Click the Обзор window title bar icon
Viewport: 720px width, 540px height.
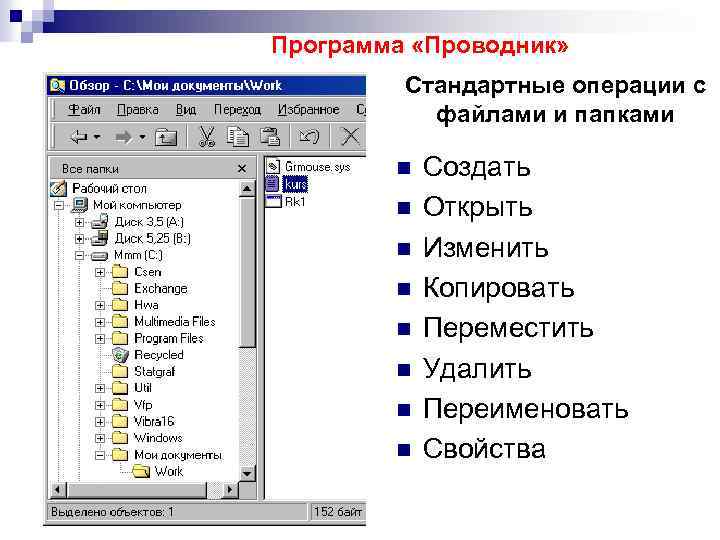click(x=57, y=85)
